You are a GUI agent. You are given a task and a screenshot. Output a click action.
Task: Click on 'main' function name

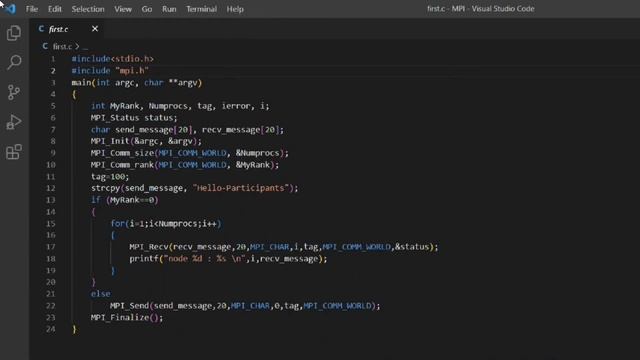[81, 82]
